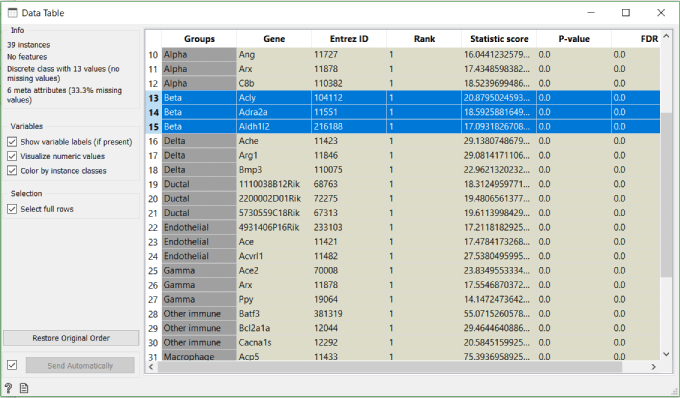Screen dimensions: 680x398
Task: Click the Delta group cell in row 17
Action: point(199,155)
